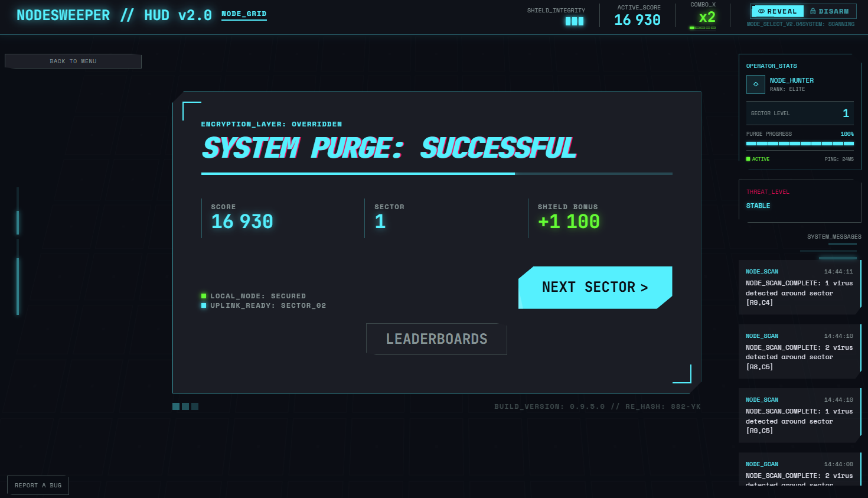Click the shield integrity bars indicator

tap(575, 21)
